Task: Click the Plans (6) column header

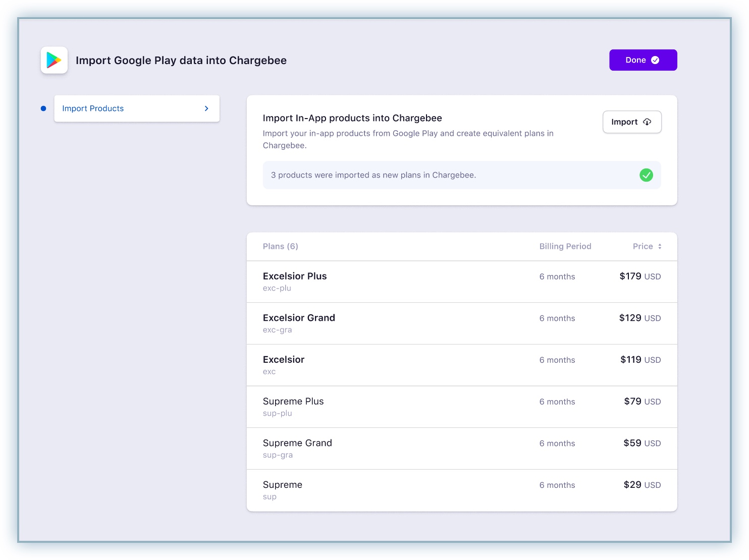Action: 281,247
